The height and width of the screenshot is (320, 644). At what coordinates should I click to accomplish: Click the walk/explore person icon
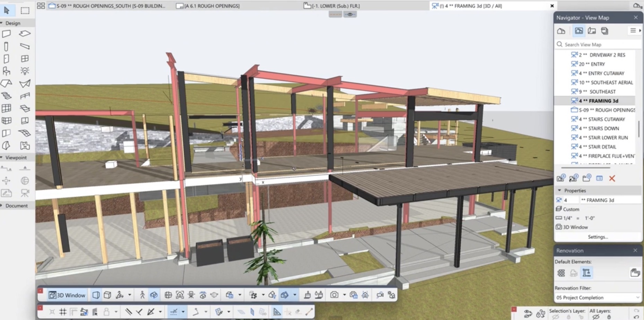click(x=142, y=295)
